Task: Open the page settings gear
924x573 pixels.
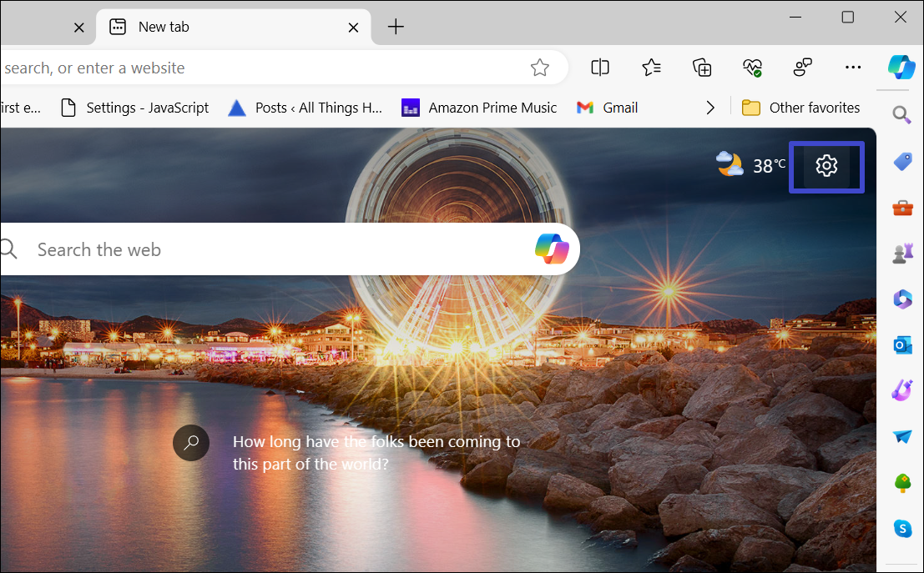Action: tap(826, 166)
